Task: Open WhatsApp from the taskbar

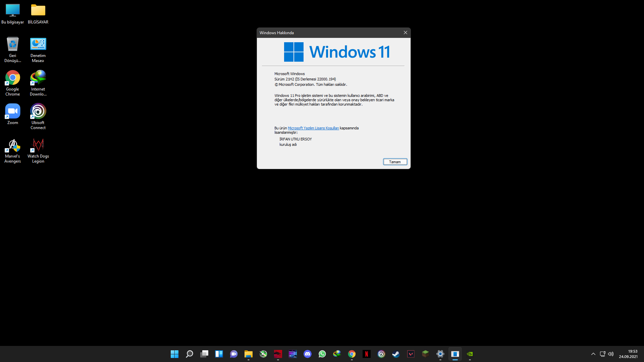Action: [x=322, y=354]
